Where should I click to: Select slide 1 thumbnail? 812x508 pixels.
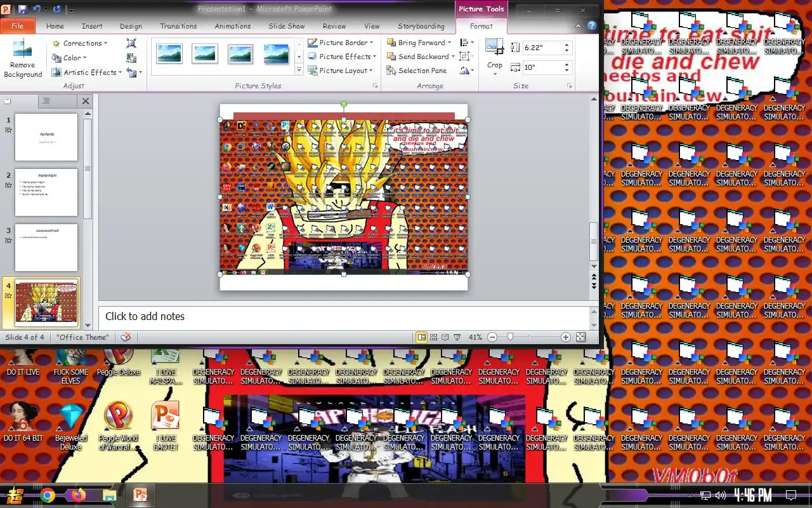pyautogui.click(x=46, y=137)
